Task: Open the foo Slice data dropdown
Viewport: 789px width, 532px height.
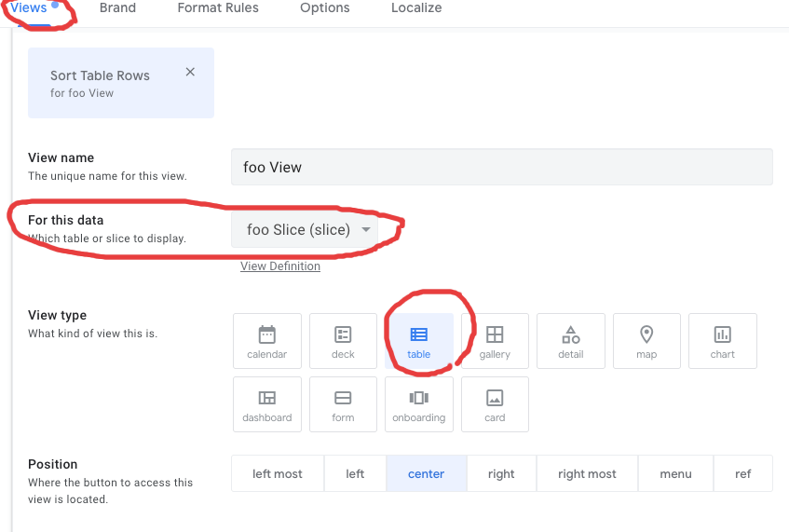Action: tap(308, 229)
